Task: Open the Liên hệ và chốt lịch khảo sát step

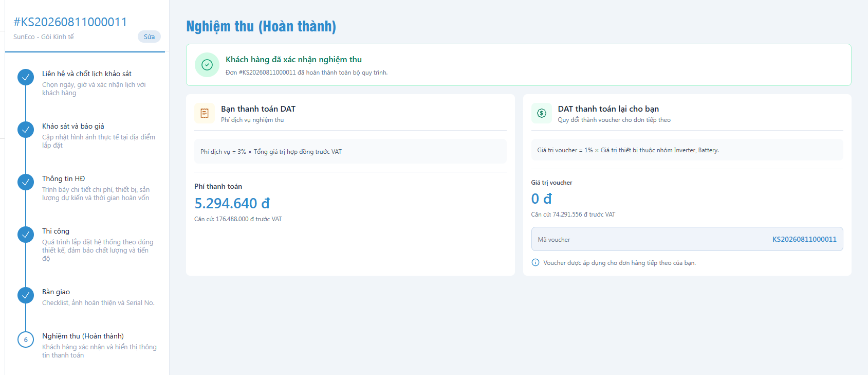Action: [87, 74]
